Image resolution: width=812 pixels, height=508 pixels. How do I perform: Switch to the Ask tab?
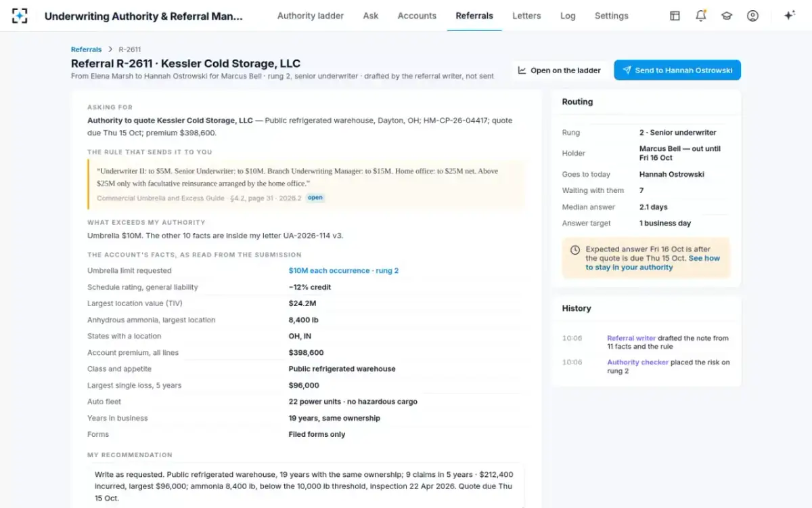pos(371,16)
